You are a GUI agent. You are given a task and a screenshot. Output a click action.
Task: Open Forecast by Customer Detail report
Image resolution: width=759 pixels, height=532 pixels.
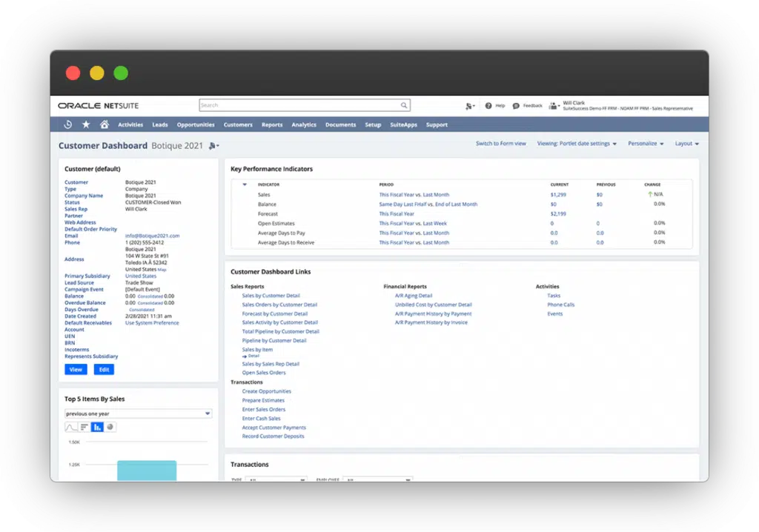coord(275,313)
